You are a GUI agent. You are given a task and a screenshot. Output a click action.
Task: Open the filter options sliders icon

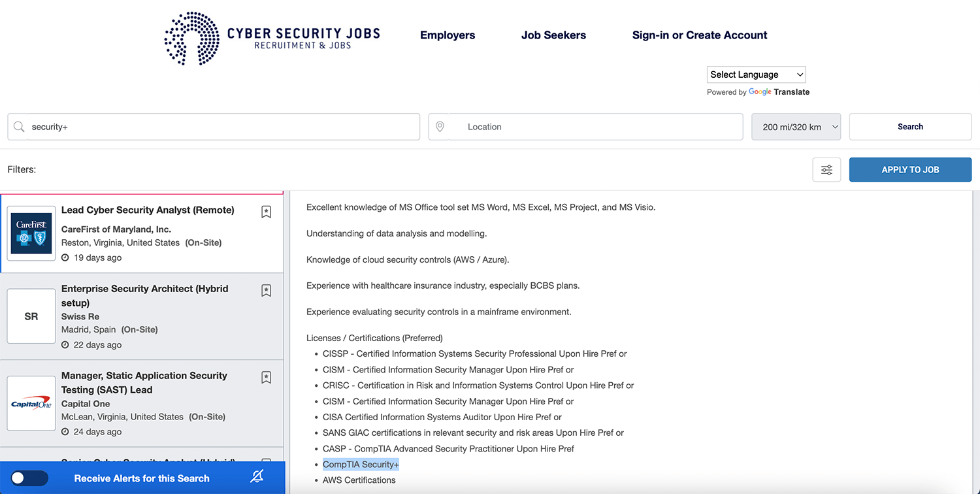point(826,170)
